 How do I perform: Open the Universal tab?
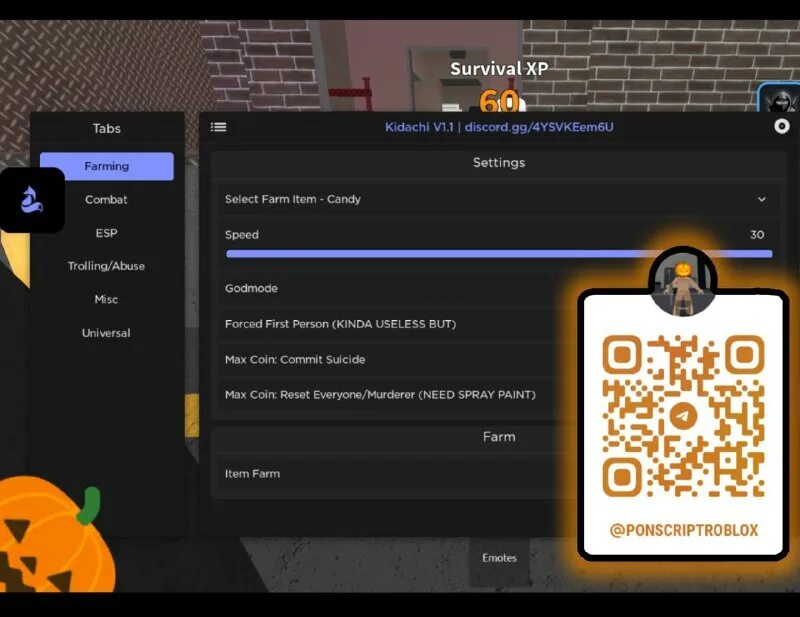(x=106, y=333)
